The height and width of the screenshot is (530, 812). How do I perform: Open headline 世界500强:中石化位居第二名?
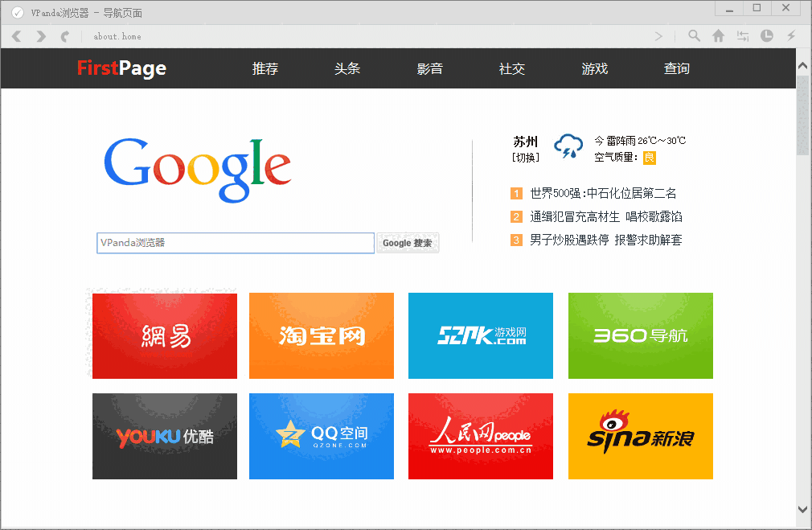pyautogui.click(x=603, y=193)
